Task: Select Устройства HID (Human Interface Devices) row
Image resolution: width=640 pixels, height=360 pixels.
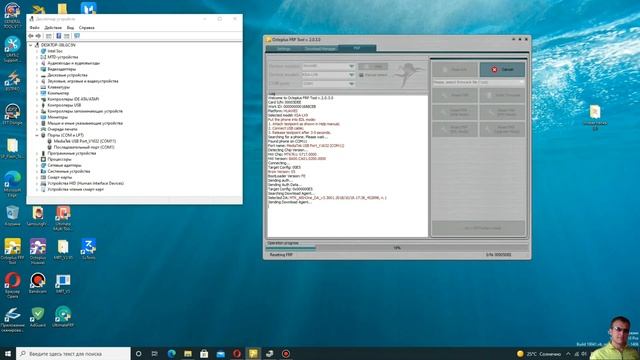Action: (85, 183)
